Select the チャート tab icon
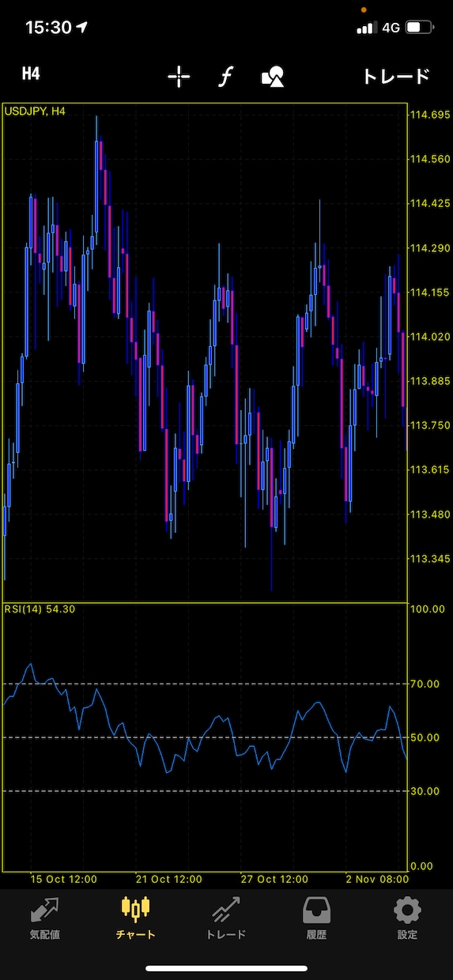The width and height of the screenshot is (453, 980). (x=136, y=918)
